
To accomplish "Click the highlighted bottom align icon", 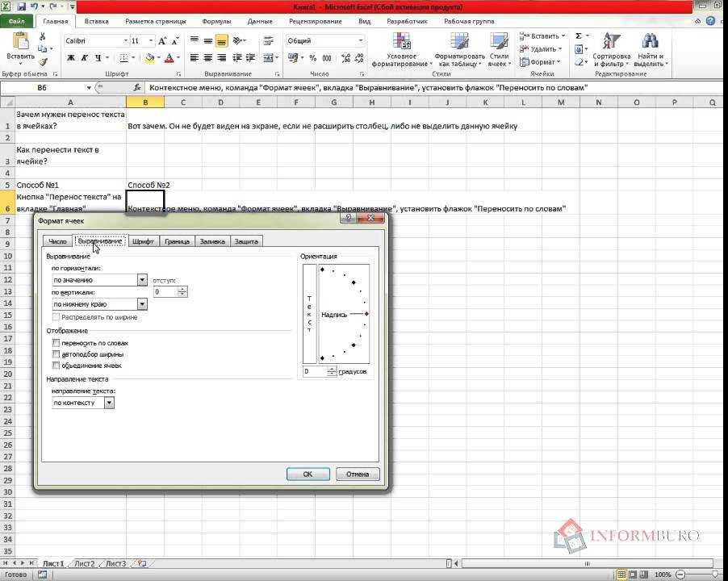I will 222,41.
